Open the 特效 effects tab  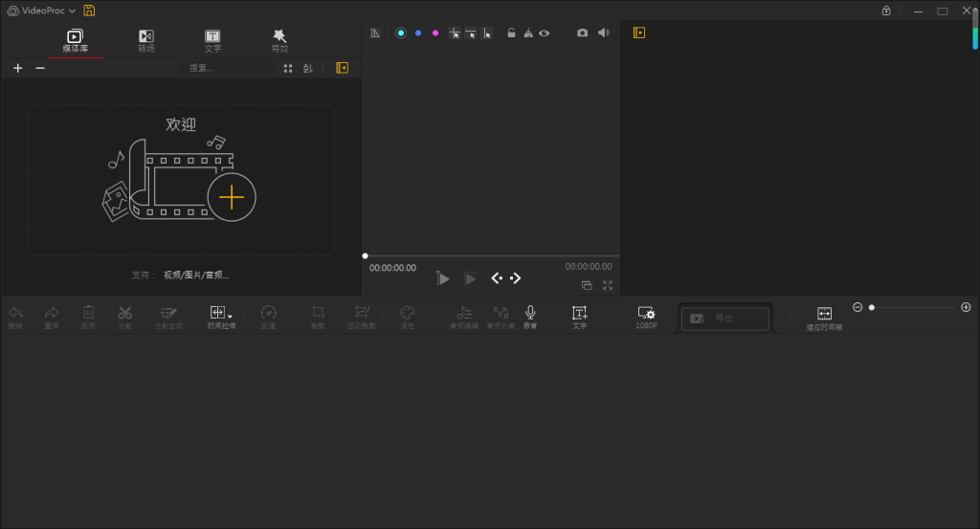pyautogui.click(x=279, y=40)
